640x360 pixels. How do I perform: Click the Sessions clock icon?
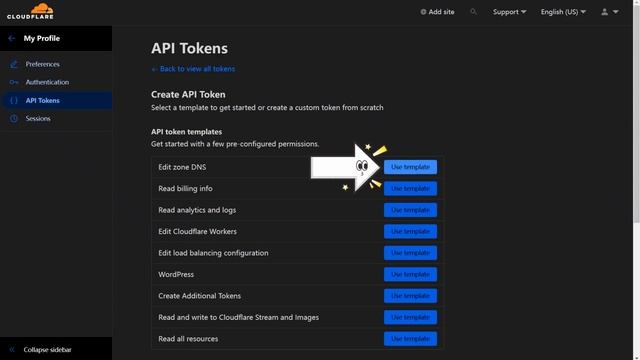point(13,118)
